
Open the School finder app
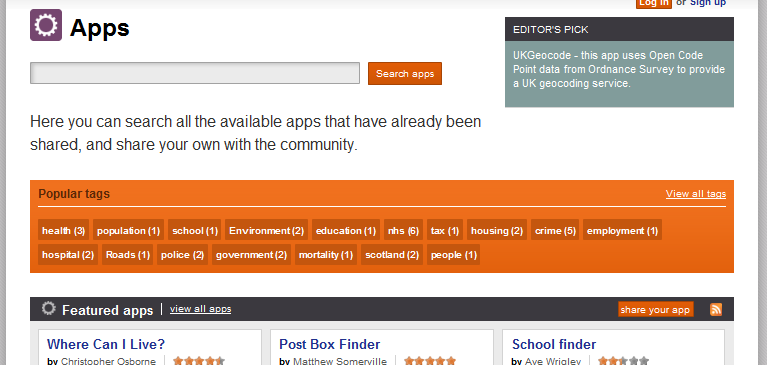(554, 344)
